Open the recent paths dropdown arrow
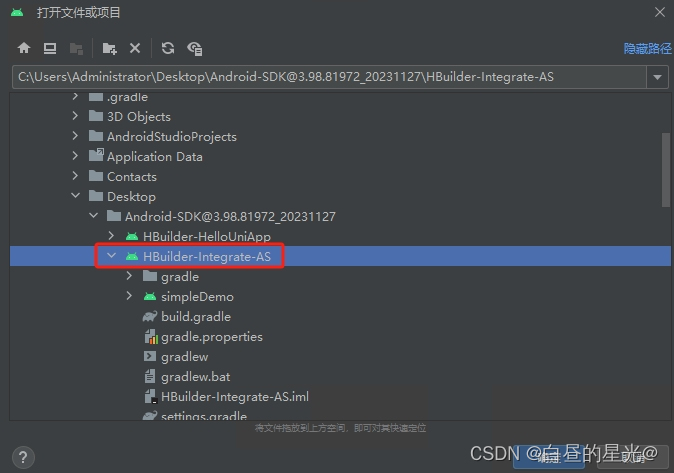Screen dimensions: 674x473 pos(657,77)
